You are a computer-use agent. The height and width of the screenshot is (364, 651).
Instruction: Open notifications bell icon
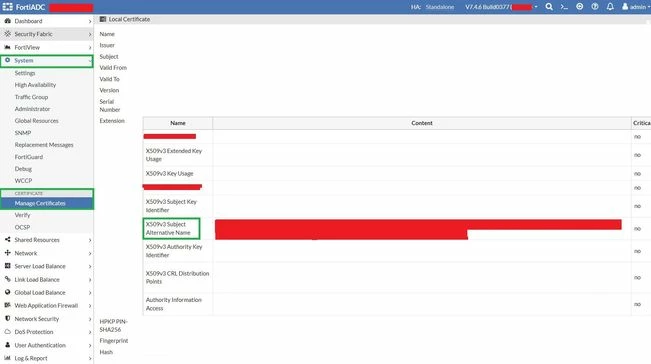pyautogui.click(x=610, y=7)
